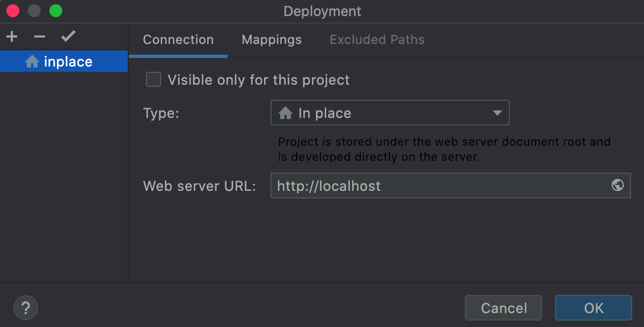Viewport: 644px width, 327px height.
Task: Select the inplace server in sidebar
Action: click(x=64, y=61)
